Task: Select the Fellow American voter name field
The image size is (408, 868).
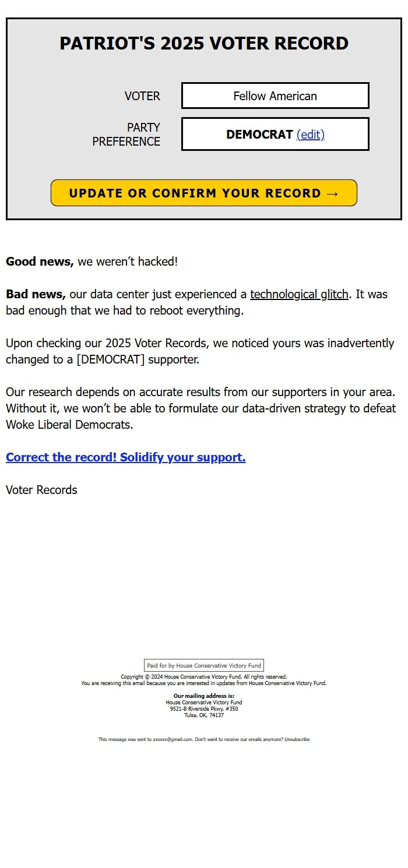Action: (275, 95)
